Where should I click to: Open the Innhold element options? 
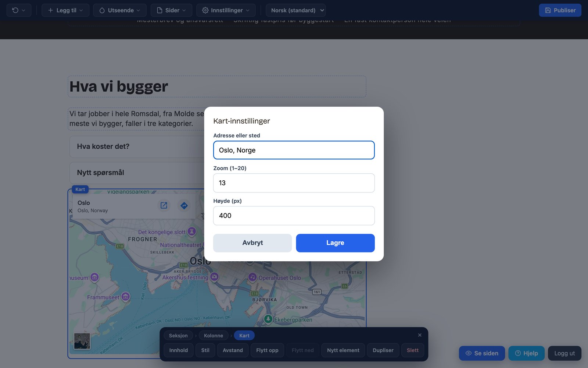point(179,350)
